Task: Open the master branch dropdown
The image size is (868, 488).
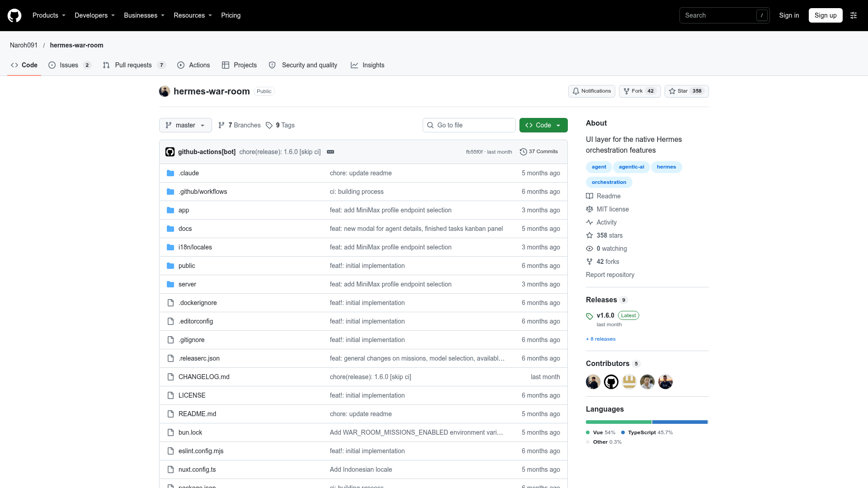Action: (185, 125)
